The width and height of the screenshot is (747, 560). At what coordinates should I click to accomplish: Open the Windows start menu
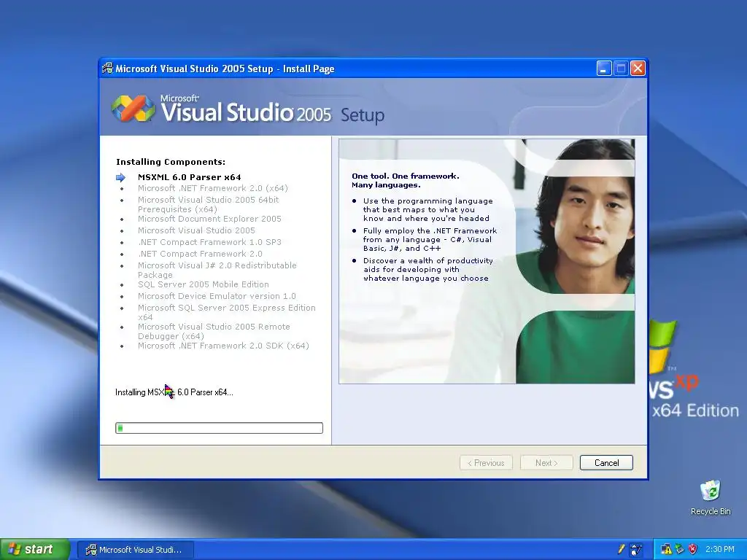click(x=34, y=550)
